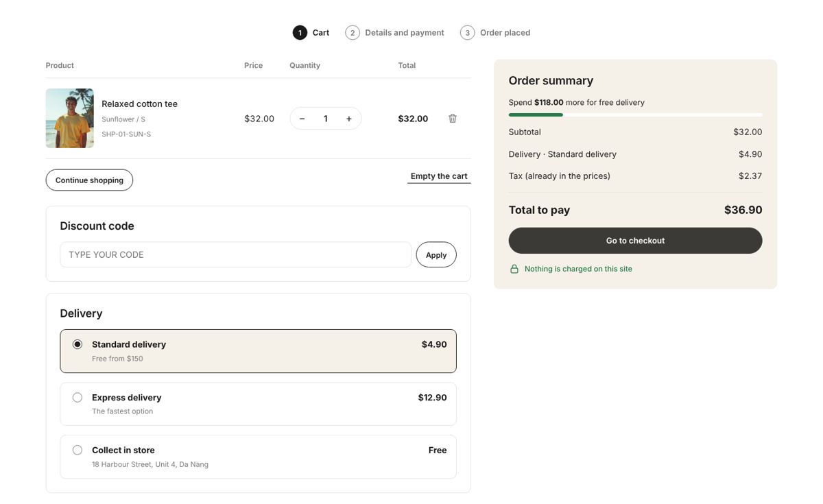
Task: Select the Standard delivery radio button
Action: click(77, 344)
